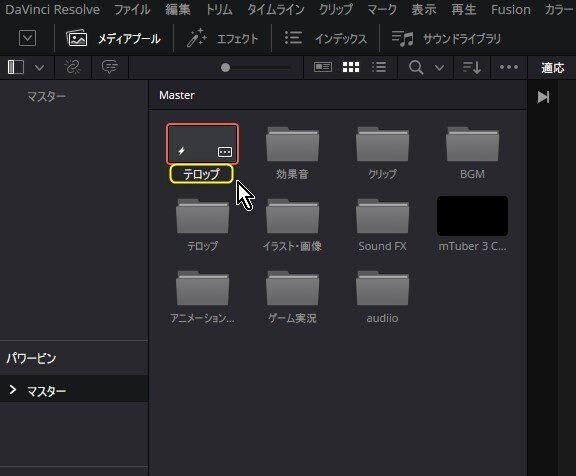Open the タイムライン menu

(x=276, y=10)
